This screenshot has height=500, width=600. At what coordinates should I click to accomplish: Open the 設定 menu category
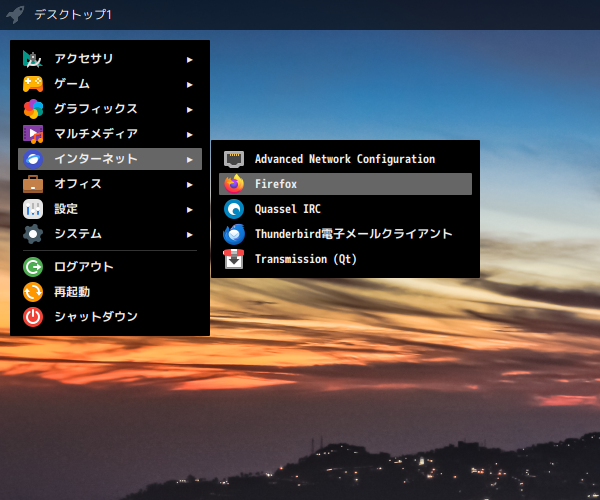(x=110, y=209)
